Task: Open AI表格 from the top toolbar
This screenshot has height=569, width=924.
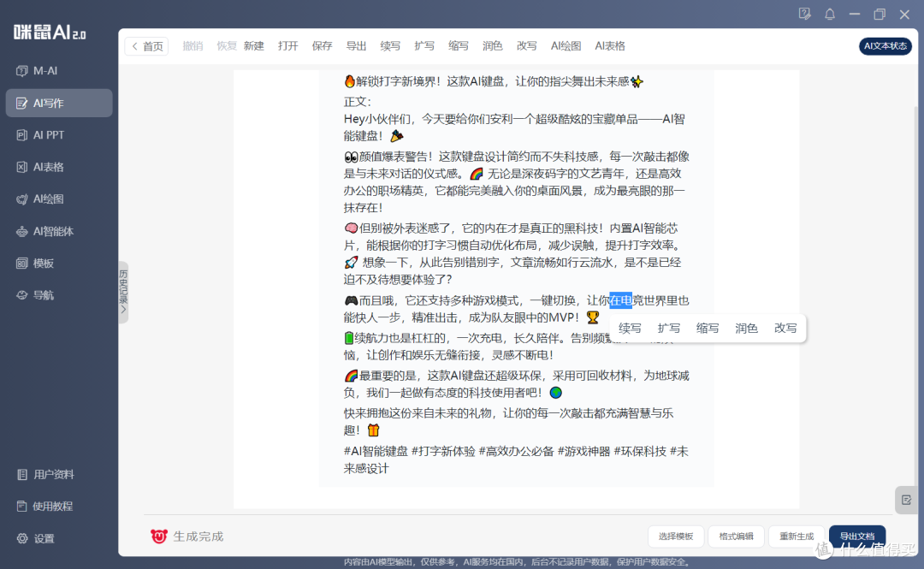Action: point(610,46)
